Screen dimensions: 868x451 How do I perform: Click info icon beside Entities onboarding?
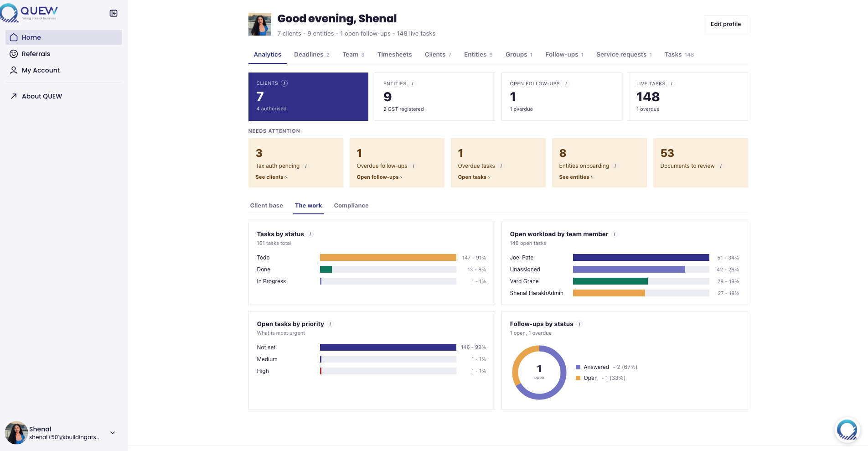click(x=615, y=166)
